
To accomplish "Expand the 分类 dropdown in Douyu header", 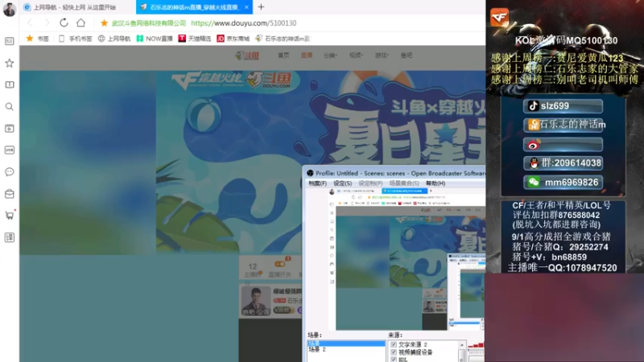I will tap(330, 55).
